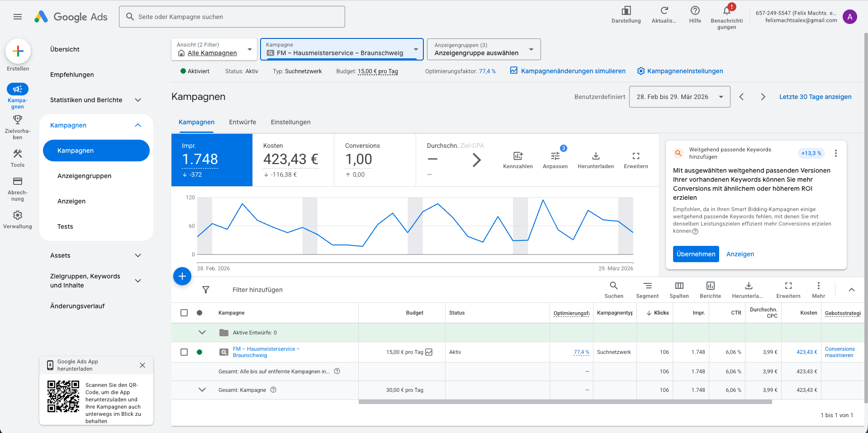Image resolution: width=868 pixels, height=433 pixels.
Task: Click budget simulator icon in campaign row
Action: [x=429, y=352]
